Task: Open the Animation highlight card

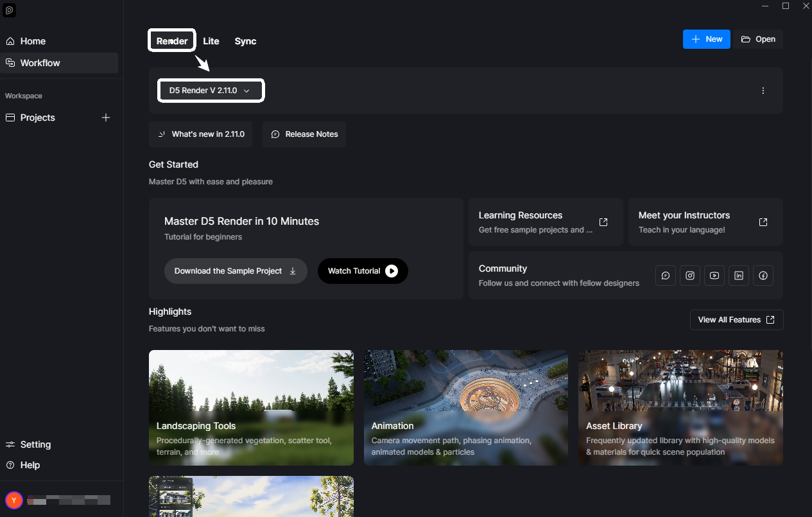Action: (x=466, y=408)
